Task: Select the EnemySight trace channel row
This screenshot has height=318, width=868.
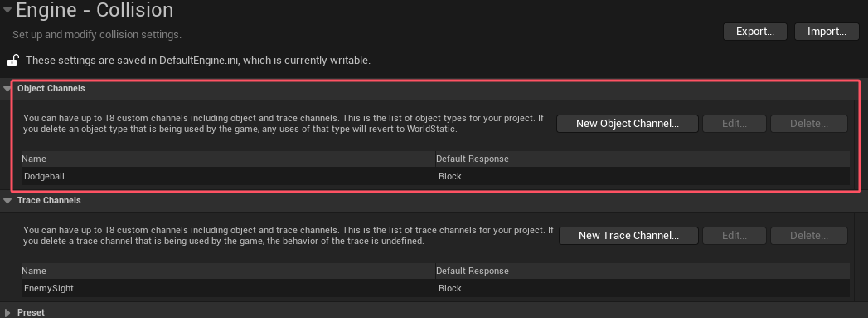Action: click(x=436, y=288)
